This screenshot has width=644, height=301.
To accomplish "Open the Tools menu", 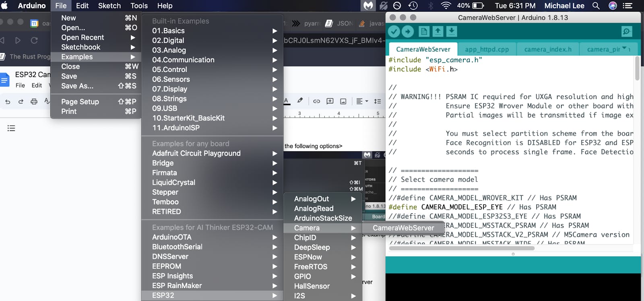I will click(139, 6).
